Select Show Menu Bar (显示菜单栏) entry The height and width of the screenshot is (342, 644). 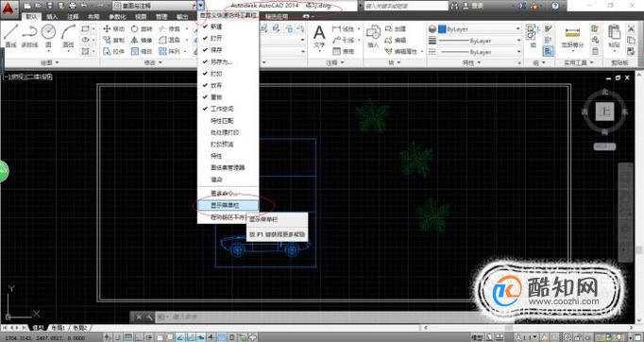[228, 205]
